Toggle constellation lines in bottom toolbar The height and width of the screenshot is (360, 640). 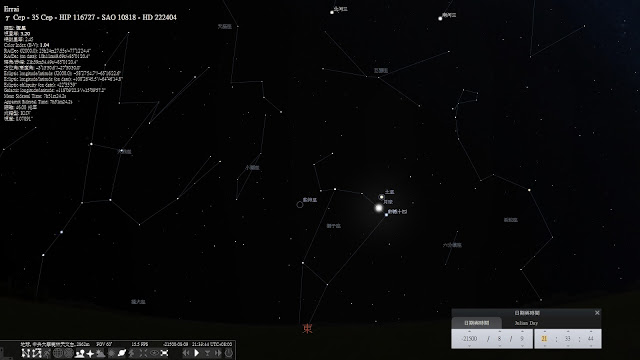[x=26, y=353]
